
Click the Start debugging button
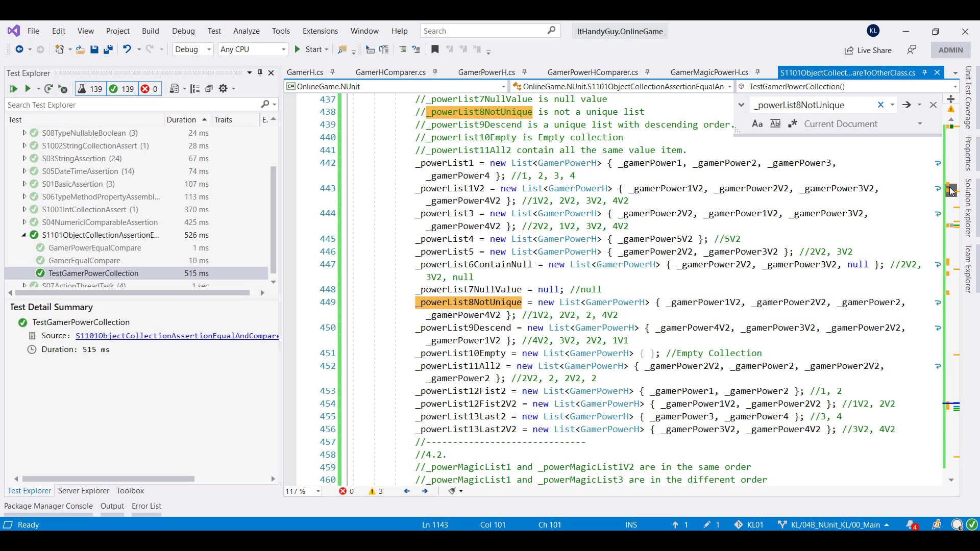[x=308, y=49]
